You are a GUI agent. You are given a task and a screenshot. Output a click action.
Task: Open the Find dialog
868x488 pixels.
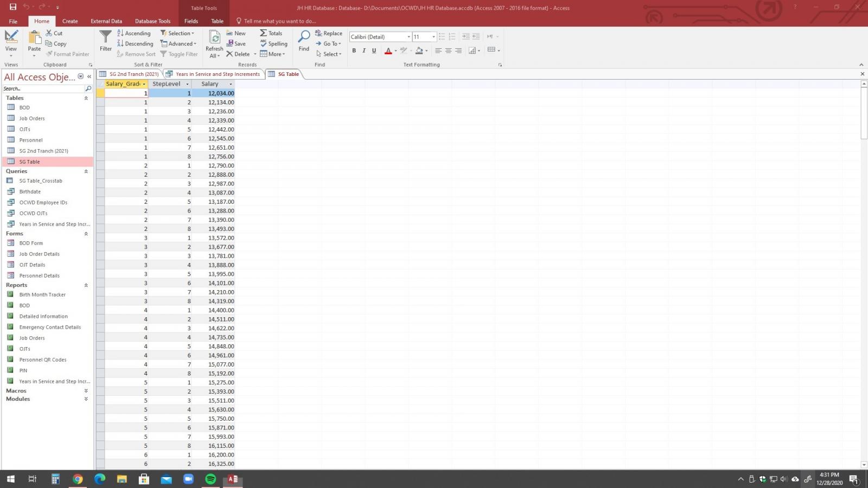[x=304, y=41]
